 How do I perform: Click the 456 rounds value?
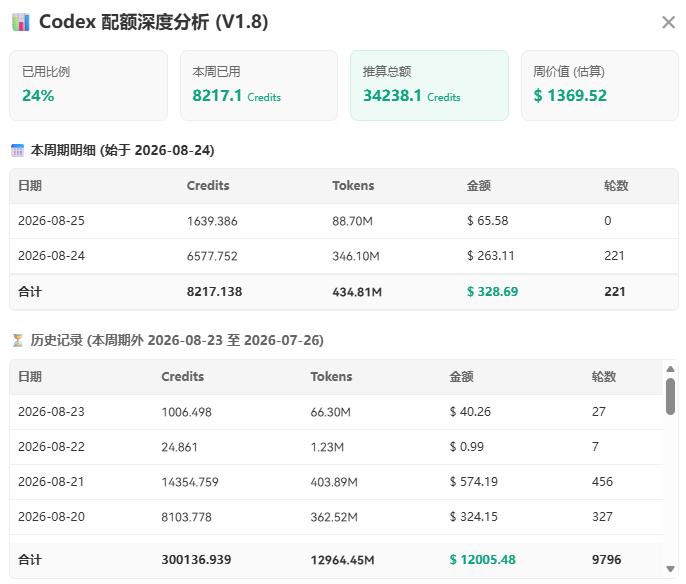[x=602, y=482]
